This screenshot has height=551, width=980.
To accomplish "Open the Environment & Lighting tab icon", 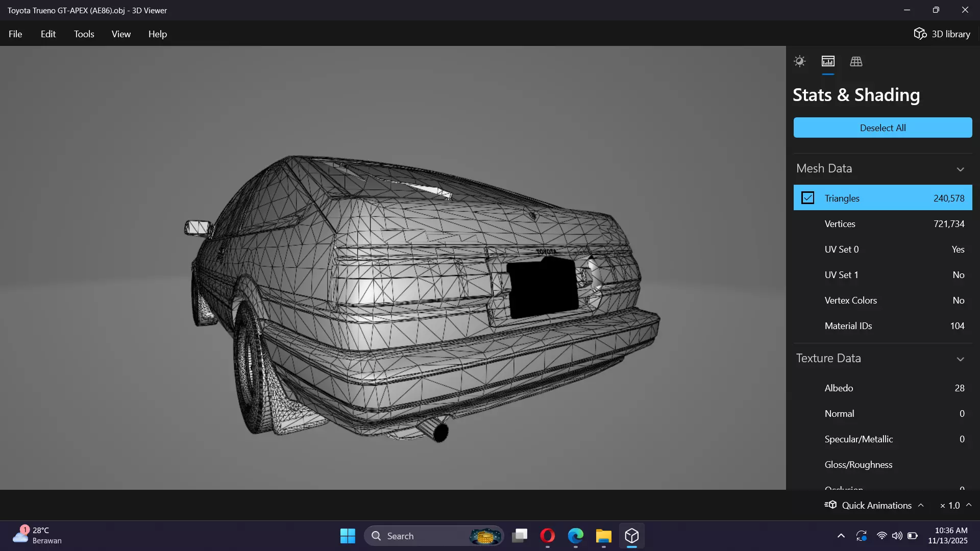I will pyautogui.click(x=799, y=61).
